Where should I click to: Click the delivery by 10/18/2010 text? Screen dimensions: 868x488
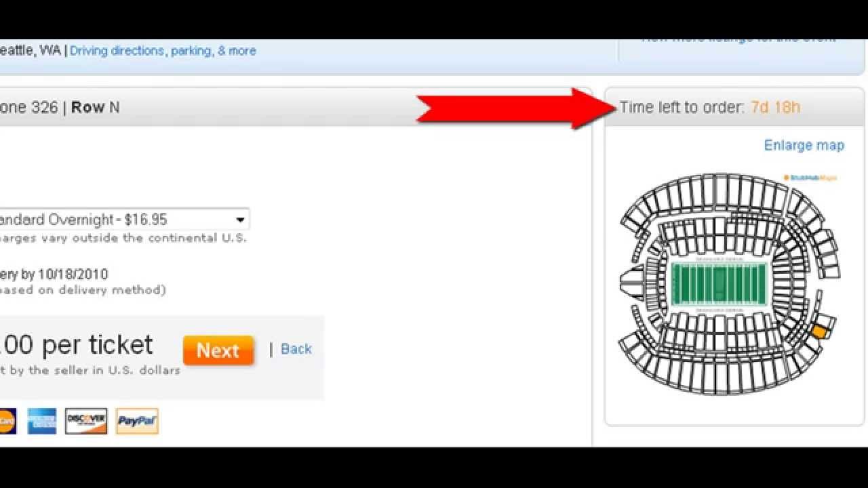click(x=54, y=274)
